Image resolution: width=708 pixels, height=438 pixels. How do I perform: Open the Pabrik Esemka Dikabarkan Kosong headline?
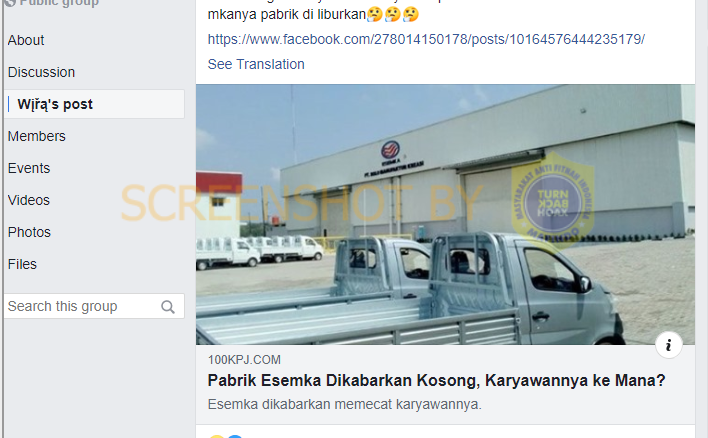(436, 381)
